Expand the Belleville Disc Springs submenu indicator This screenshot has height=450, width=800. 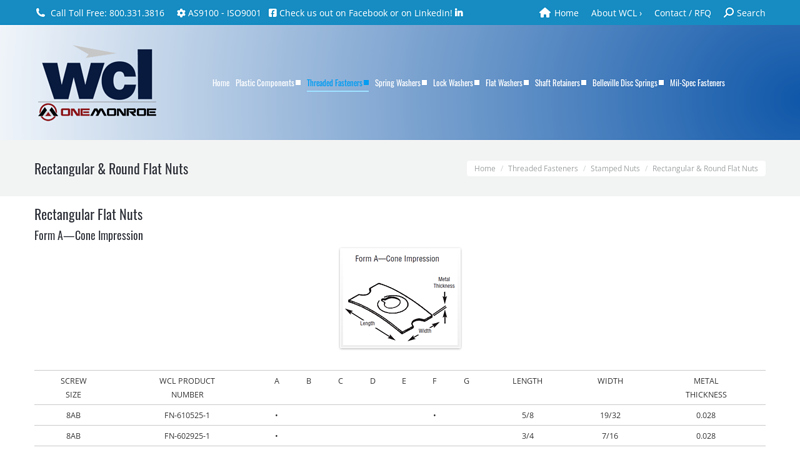[661, 83]
